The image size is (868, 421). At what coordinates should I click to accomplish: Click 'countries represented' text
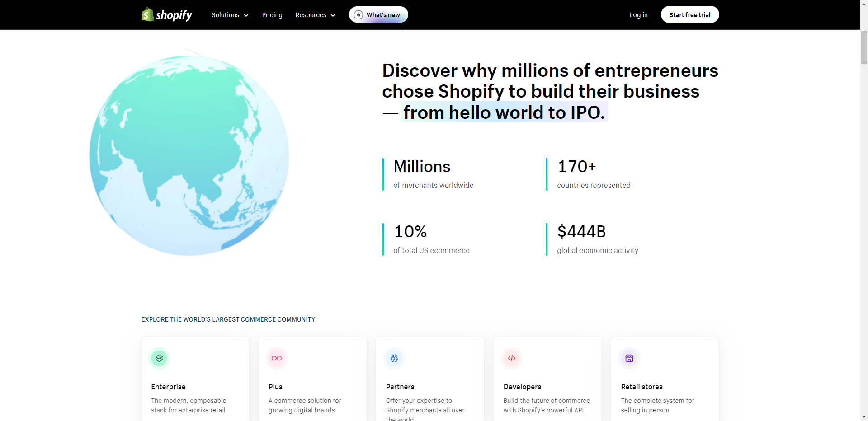(x=594, y=185)
